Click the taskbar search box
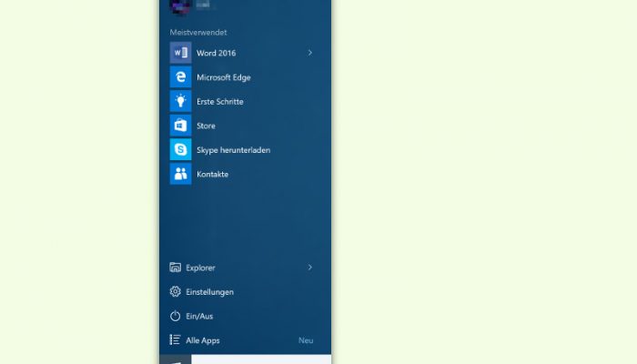637x364 pixels. 261,359
